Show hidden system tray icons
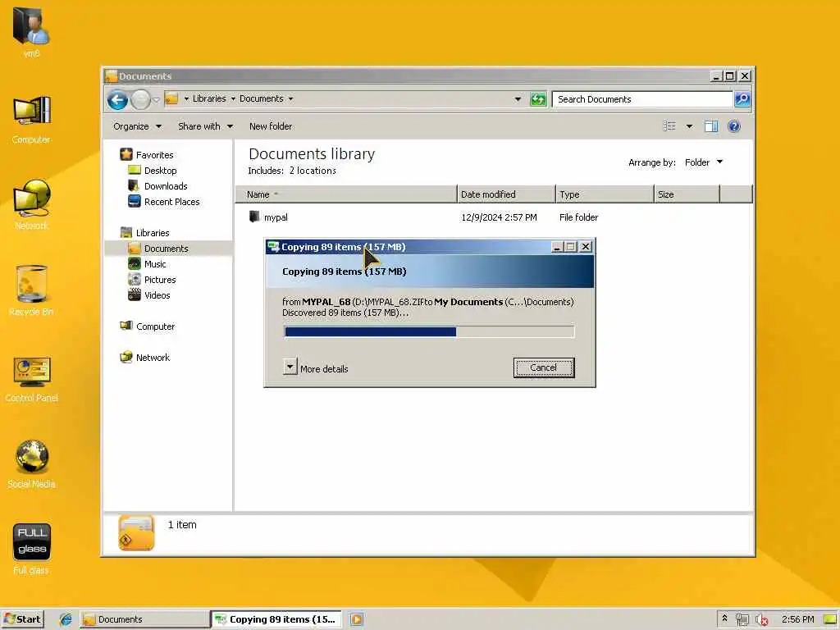Viewport: 840px width, 630px height. [724, 619]
